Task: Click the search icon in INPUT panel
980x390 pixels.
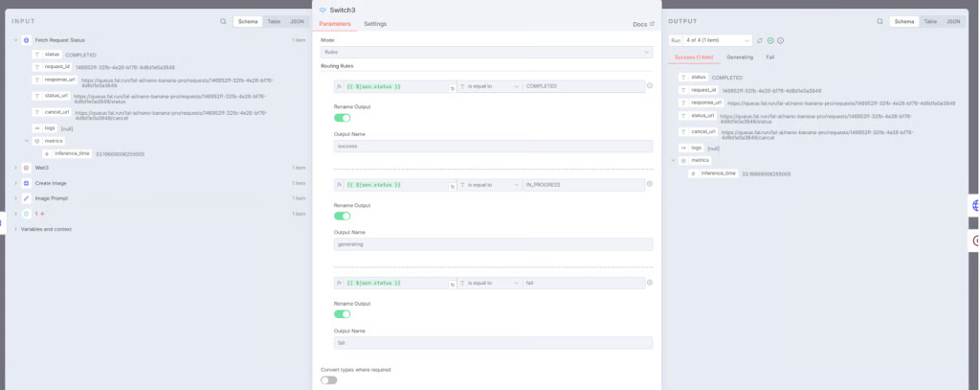Action: pyautogui.click(x=223, y=21)
